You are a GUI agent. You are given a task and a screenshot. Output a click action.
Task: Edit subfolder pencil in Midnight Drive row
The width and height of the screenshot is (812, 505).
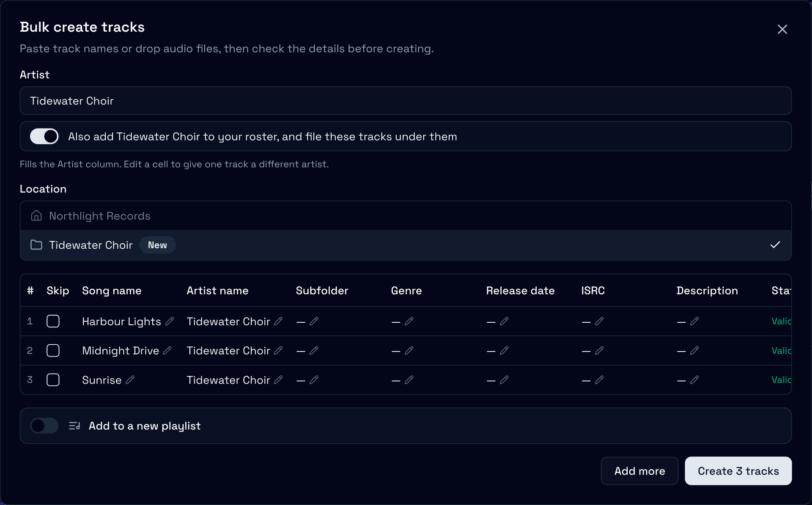[x=314, y=350]
